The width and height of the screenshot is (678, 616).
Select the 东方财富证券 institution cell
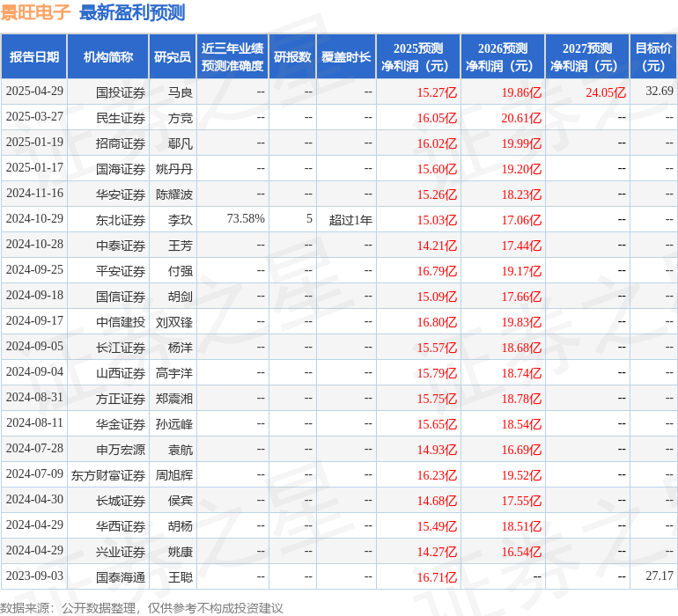(x=108, y=475)
